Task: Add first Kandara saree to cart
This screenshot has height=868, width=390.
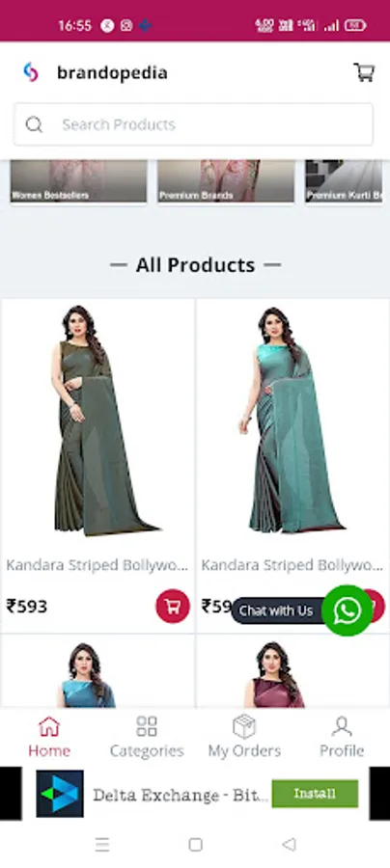Action: (172, 607)
